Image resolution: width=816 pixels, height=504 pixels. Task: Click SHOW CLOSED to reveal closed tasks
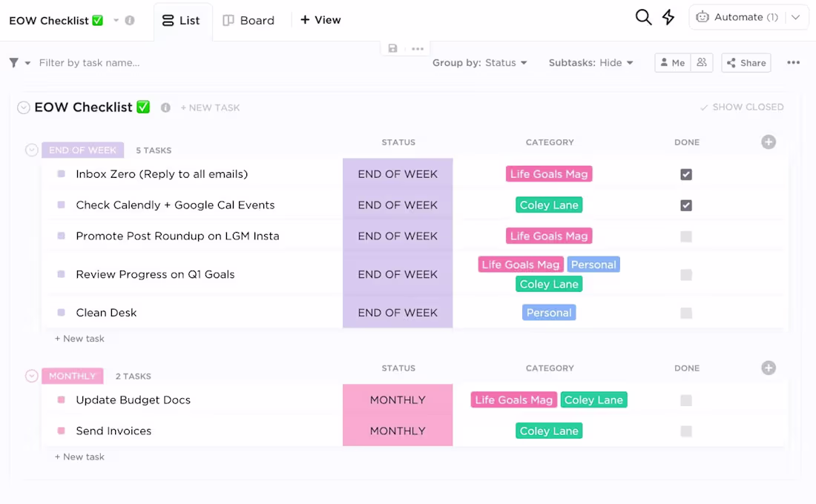pyautogui.click(x=742, y=107)
